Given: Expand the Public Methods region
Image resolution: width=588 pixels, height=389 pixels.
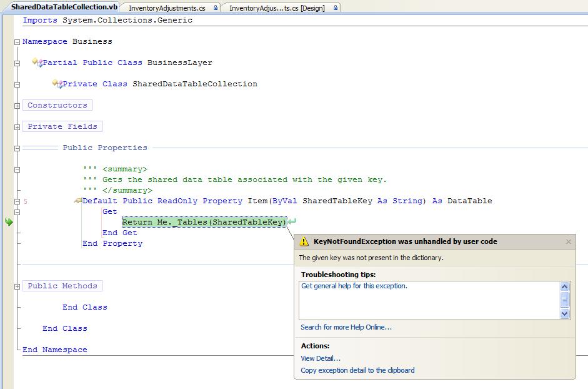Looking at the screenshot, I should click(17, 286).
